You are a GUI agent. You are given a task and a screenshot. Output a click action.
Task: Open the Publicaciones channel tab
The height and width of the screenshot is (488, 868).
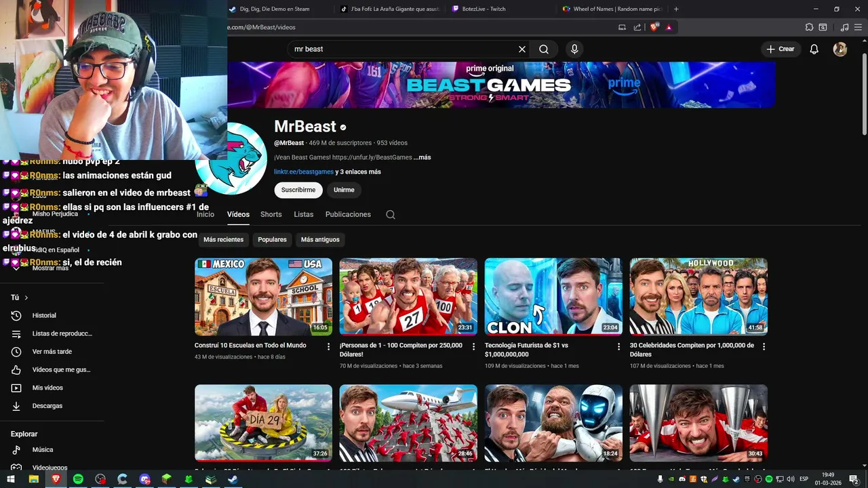pos(348,214)
